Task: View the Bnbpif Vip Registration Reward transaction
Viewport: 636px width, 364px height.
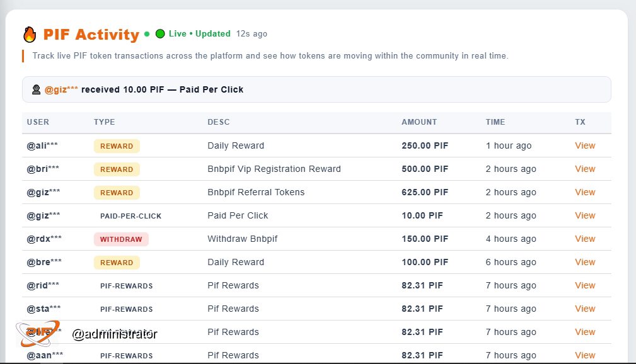Action: tap(585, 169)
